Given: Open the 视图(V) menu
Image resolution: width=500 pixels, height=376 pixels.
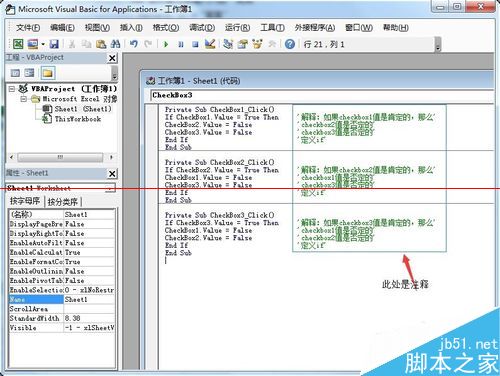Looking at the screenshot, I should tap(97, 27).
